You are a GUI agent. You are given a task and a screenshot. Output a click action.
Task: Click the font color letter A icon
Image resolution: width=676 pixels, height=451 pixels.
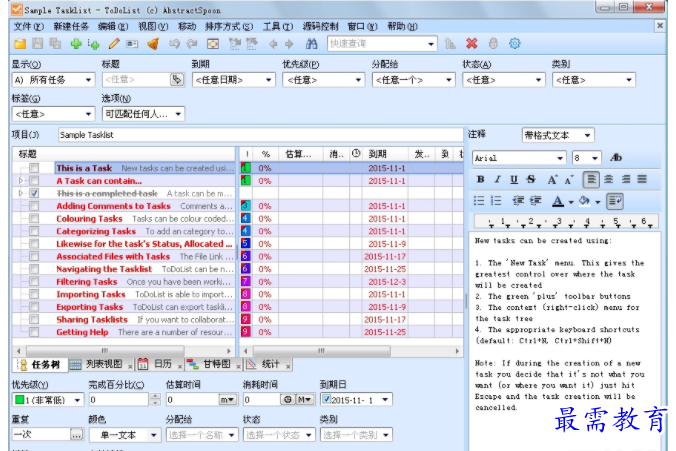558,201
